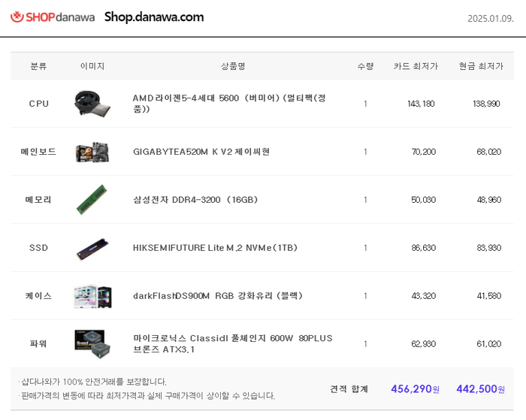Viewport: 526px width, 420px height.
Task: Click the Samsung DDR4 memory thumbnail
Action: pyautogui.click(x=92, y=200)
